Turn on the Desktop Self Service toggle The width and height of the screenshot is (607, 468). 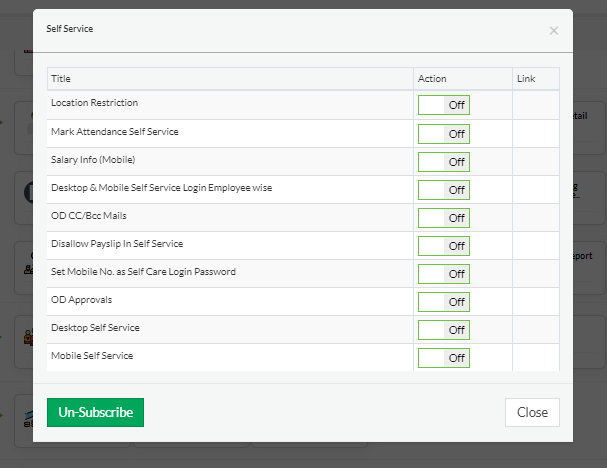click(444, 330)
